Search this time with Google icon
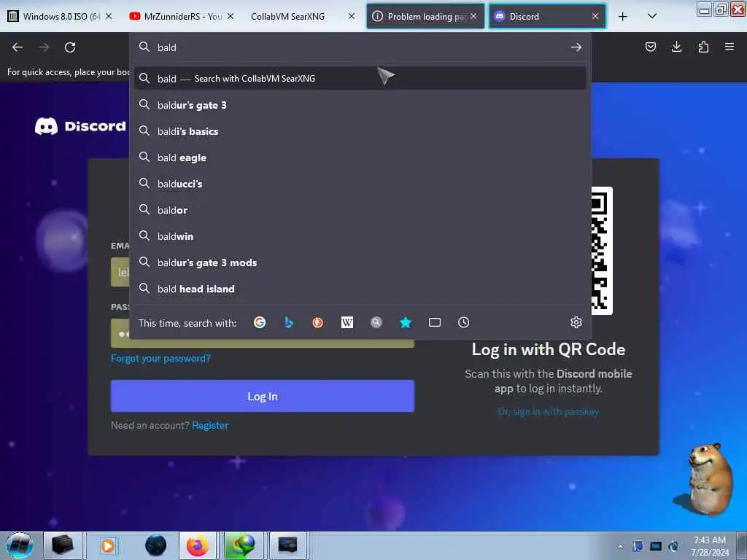This screenshot has width=747, height=560. click(x=260, y=323)
